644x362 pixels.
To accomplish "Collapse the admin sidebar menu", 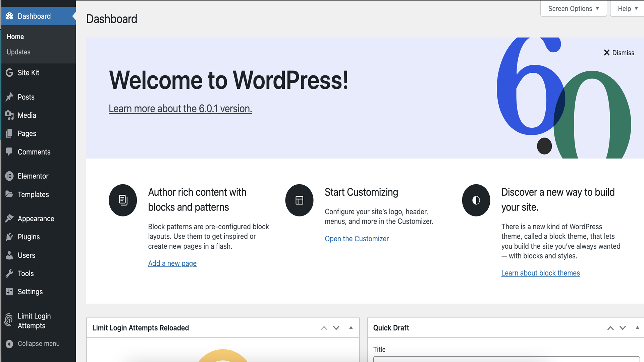I will (x=33, y=344).
